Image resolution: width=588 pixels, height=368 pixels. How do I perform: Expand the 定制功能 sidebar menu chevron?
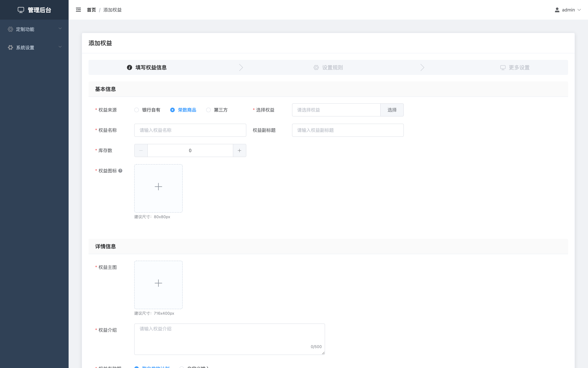60,28
